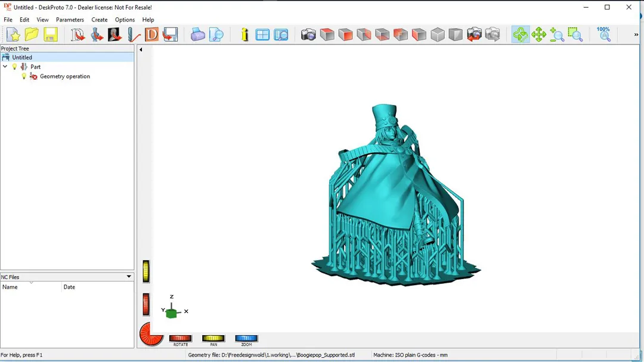Open the Help menu

click(x=148, y=20)
